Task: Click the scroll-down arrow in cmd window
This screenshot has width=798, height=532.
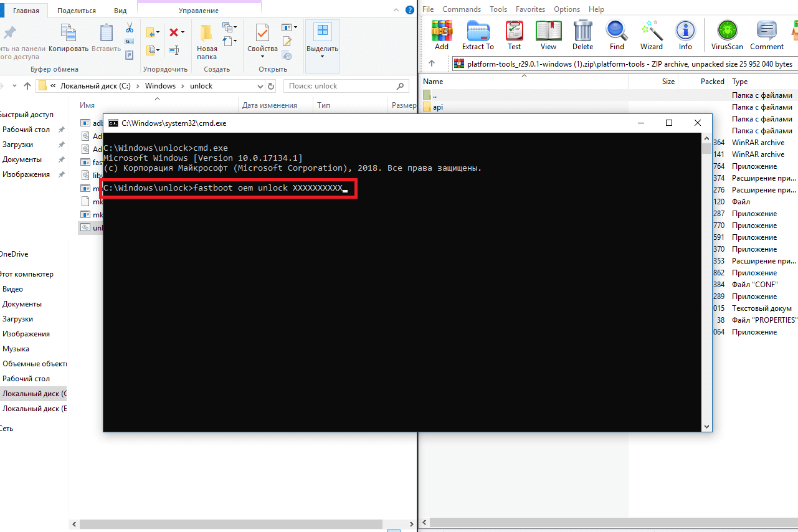Action: tap(706, 426)
